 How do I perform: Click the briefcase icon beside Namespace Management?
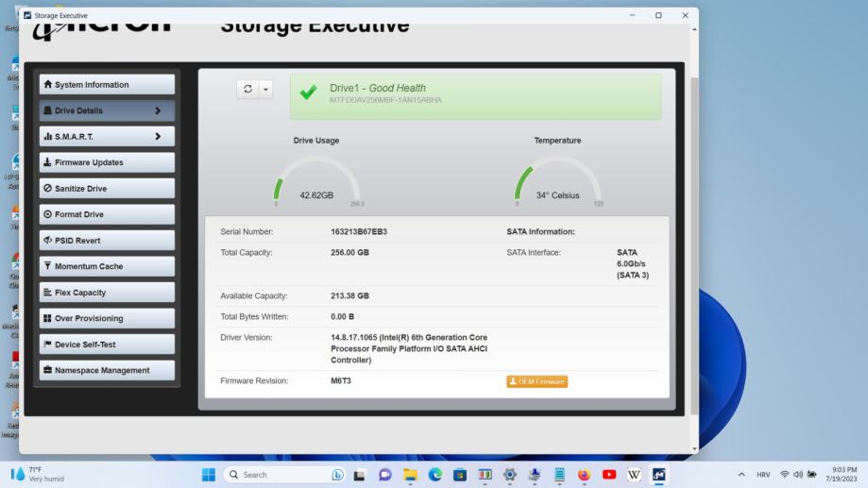(47, 370)
